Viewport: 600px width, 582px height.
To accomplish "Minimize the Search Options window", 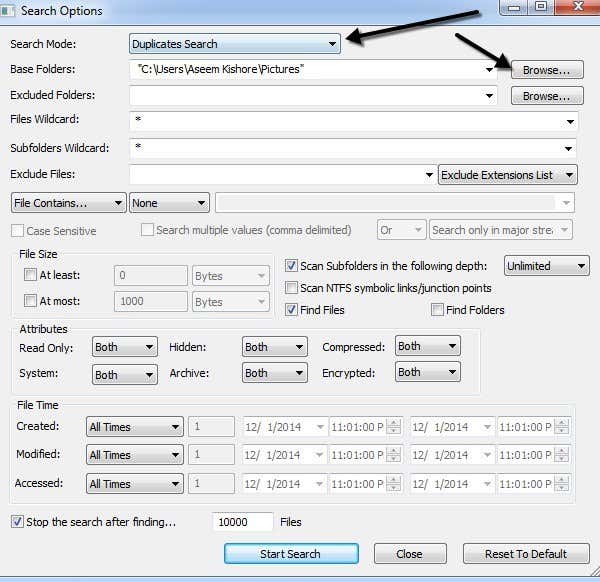I will (514, 7).
